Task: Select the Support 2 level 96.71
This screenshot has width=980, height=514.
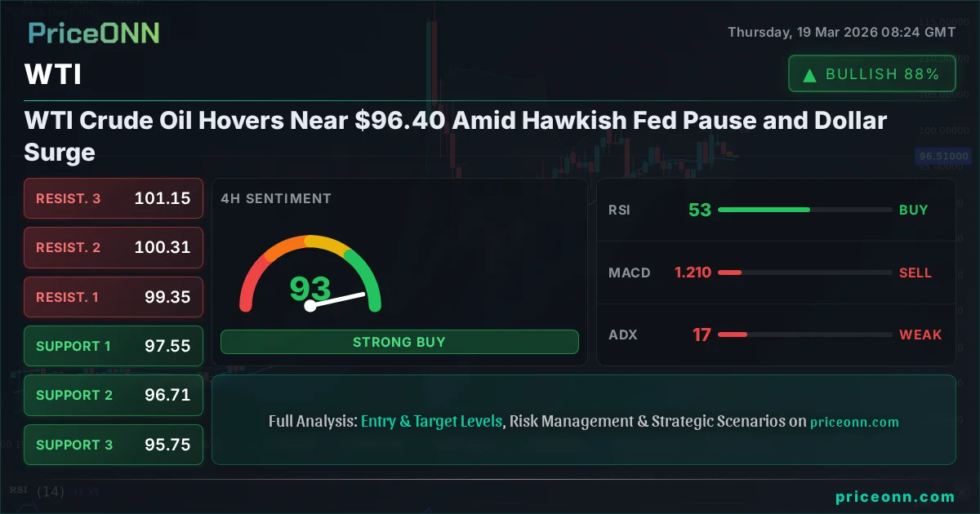Action: [x=114, y=395]
